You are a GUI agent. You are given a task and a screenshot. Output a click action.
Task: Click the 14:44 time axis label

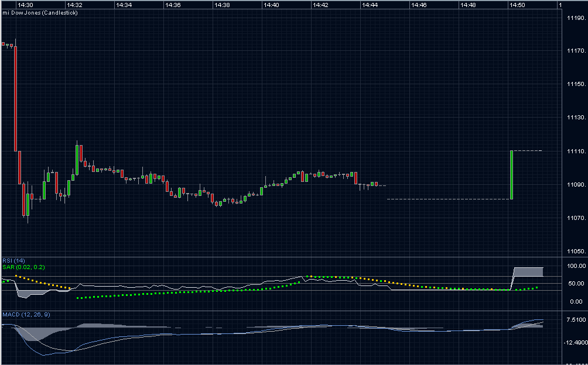click(x=370, y=5)
